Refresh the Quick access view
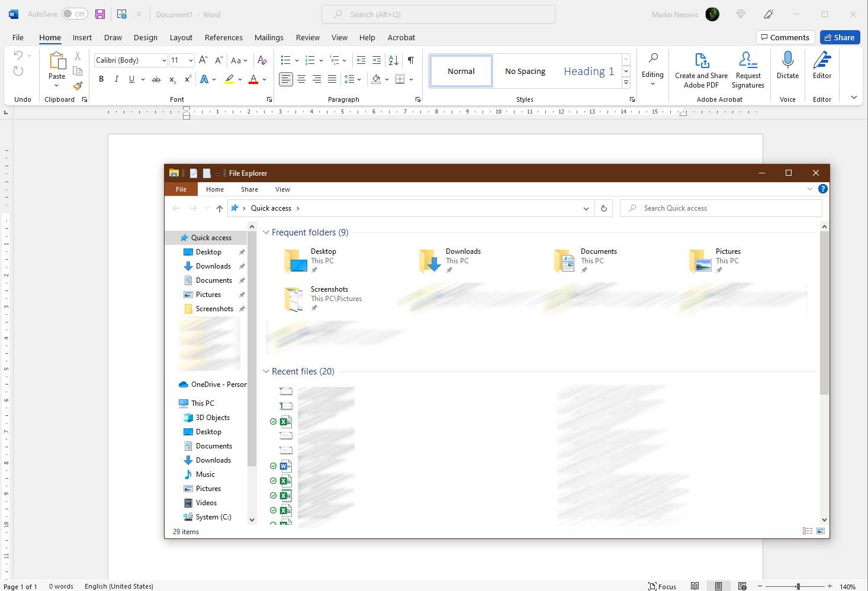 tap(603, 208)
